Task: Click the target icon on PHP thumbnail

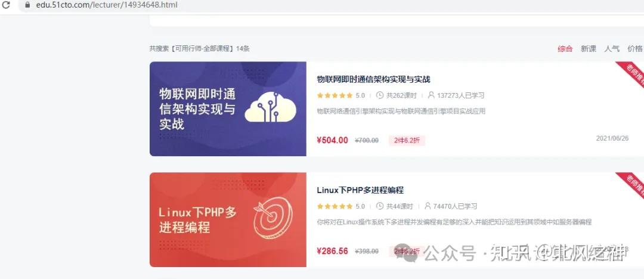Action: coord(273,219)
